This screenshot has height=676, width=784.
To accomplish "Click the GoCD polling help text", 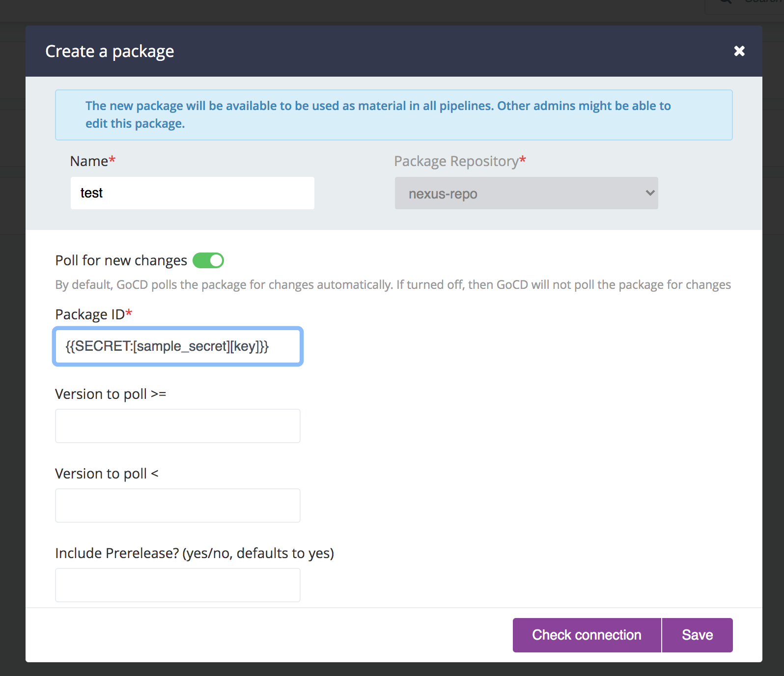I will click(393, 285).
